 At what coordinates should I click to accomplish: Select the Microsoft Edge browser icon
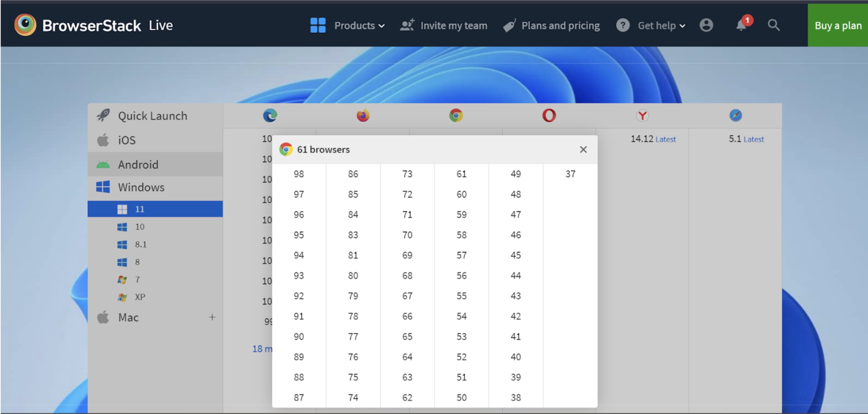point(271,115)
